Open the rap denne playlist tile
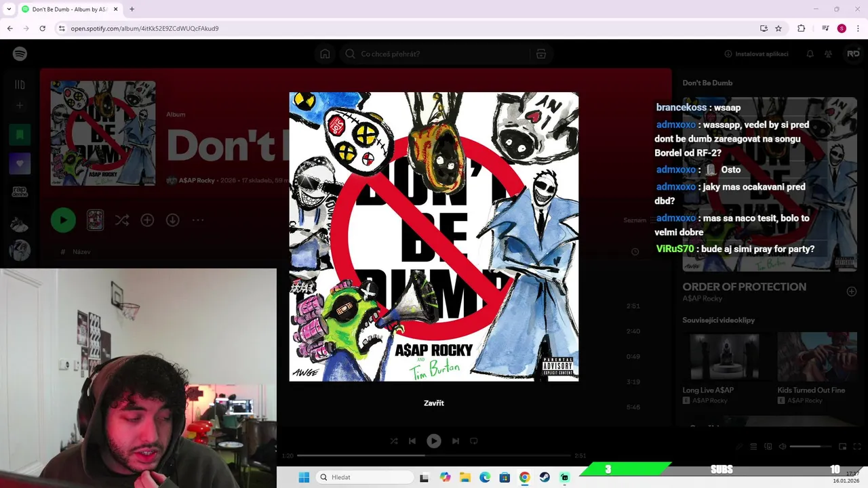868x488 pixels. [20, 192]
